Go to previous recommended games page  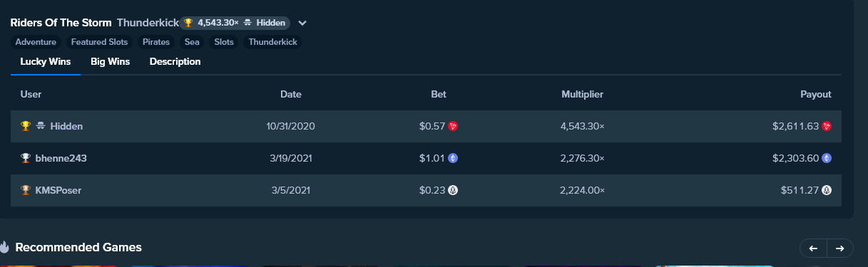click(814, 248)
